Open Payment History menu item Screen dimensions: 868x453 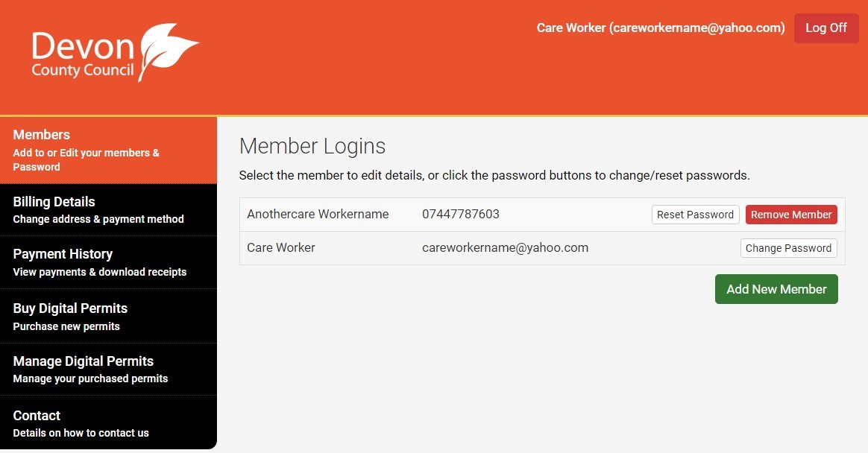pos(109,263)
